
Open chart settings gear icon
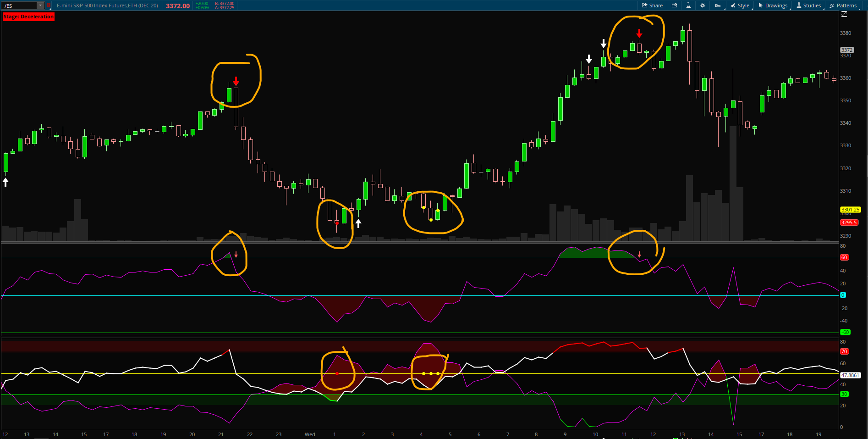[703, 6]
